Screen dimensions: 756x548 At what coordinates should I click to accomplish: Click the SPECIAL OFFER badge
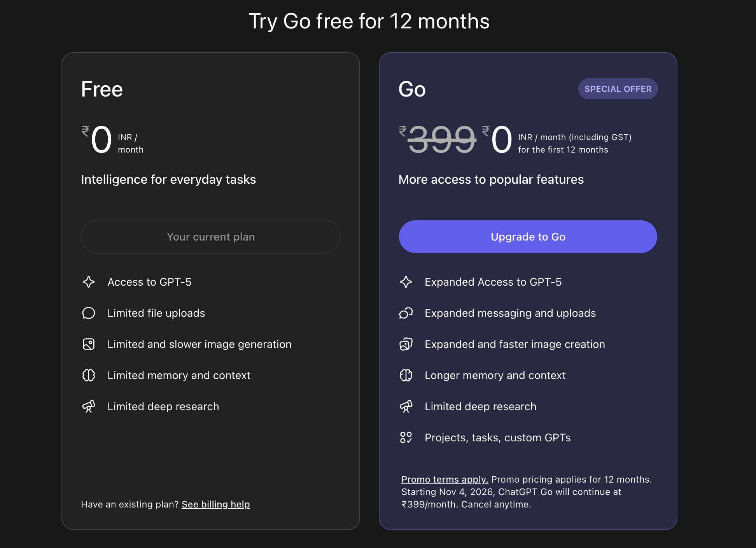click(618, 88)
